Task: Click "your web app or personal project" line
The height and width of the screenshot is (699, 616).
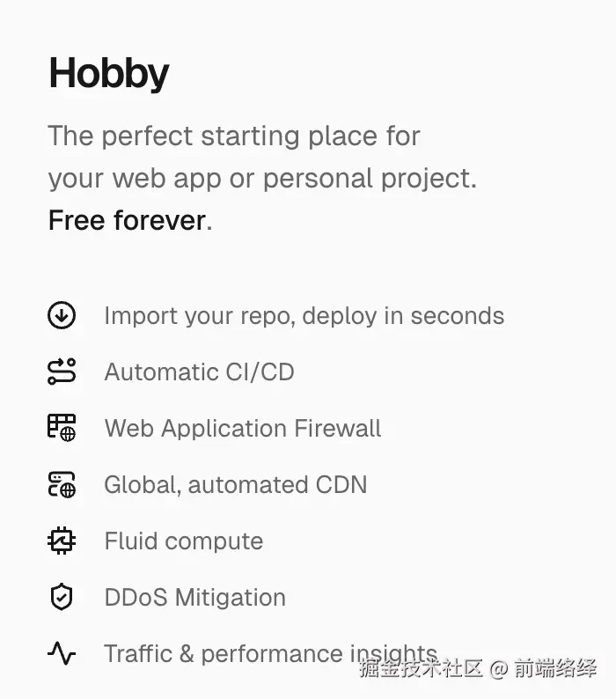Action: [261, 179]
